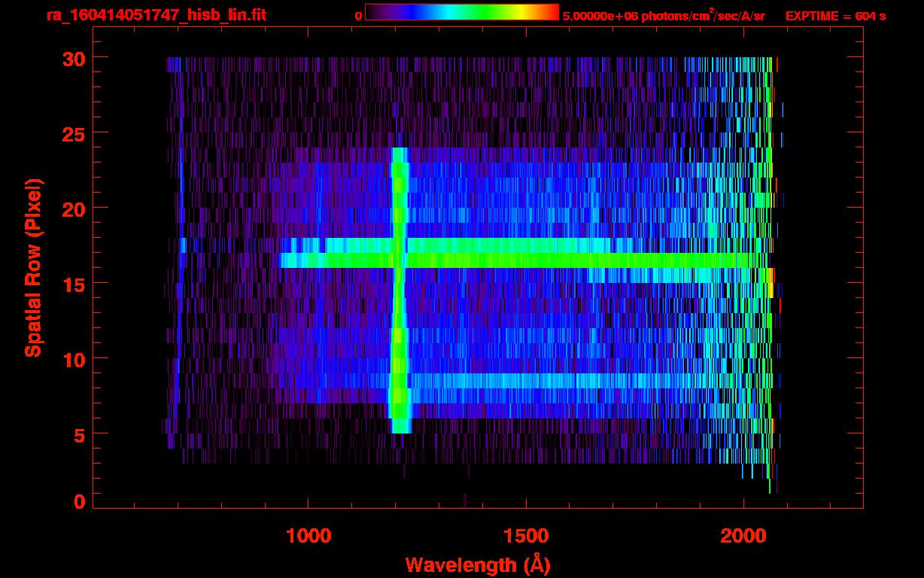Viewport: 924px width, 578px height.
Task: Click the rainbow color scale bar
Action: click(461, 12)
